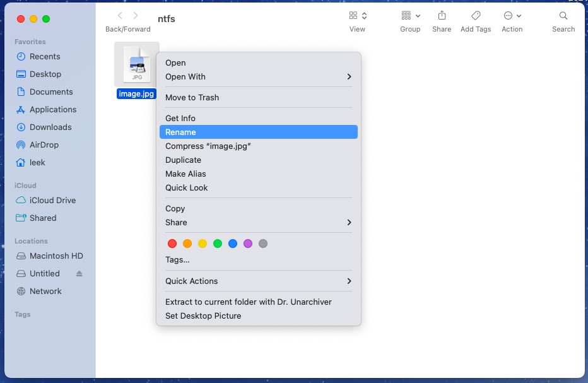This screenshot has height=383, width=588.
Task: Choose Get Info from the context menu
Action: pos(180,119)
